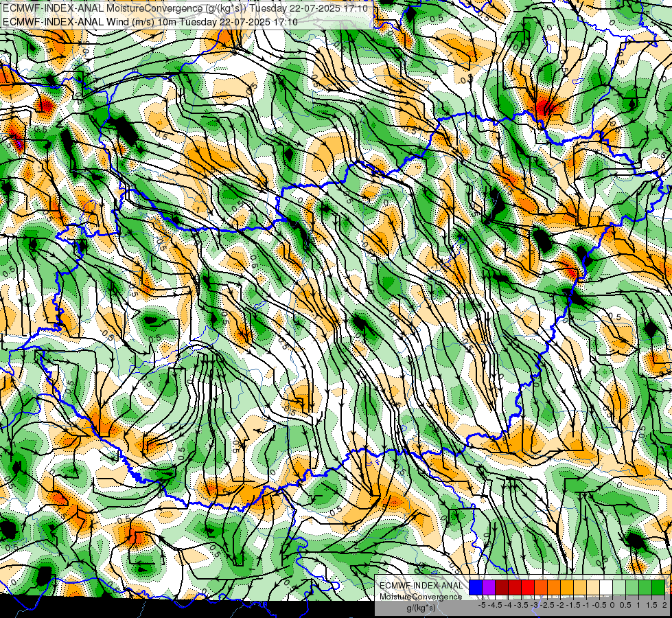Select the bright red swatch between -3.5 and -3

[x=528, y=588]
